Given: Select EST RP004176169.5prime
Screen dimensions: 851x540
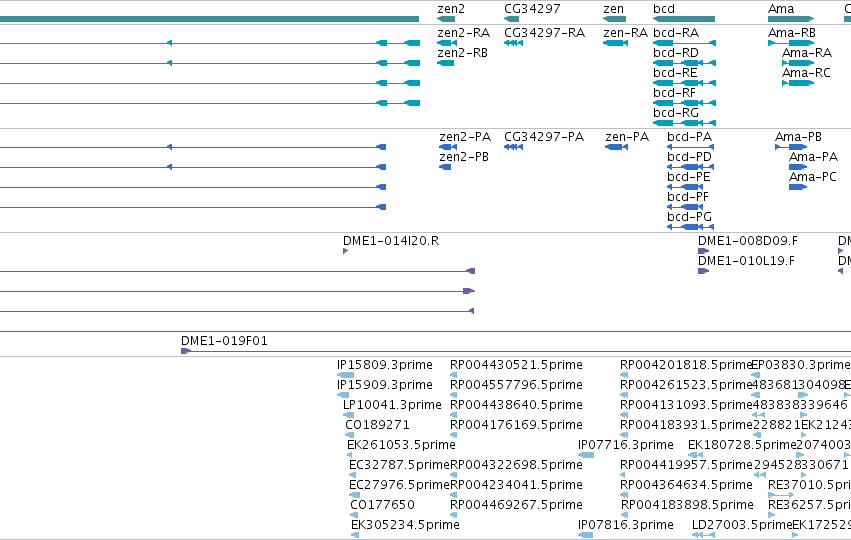Looking at the screenshot, I should [454, 435].
